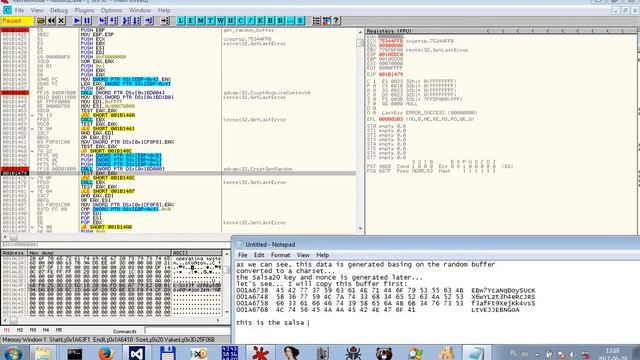The width and height of the screenshot is (640, 360).
Task: Open Visual Studio from the taskbar
Action: pyautogui.click(x=137, y=353)
